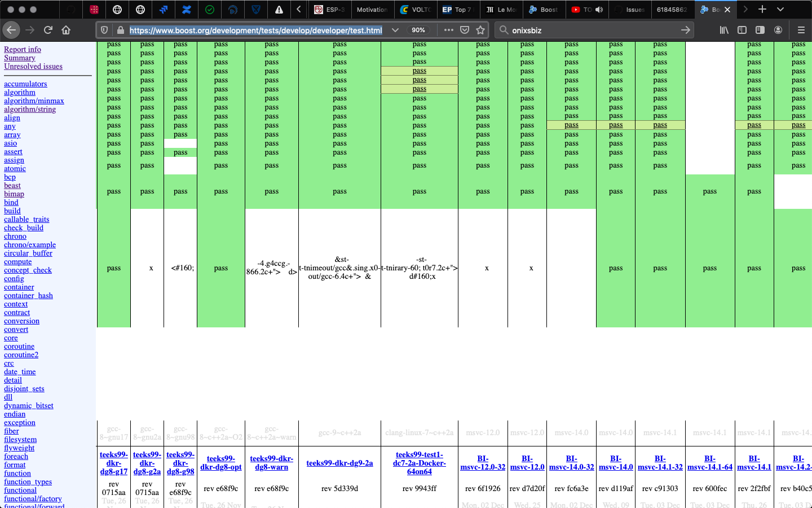Open the Firefox account icon

(778, 30)
